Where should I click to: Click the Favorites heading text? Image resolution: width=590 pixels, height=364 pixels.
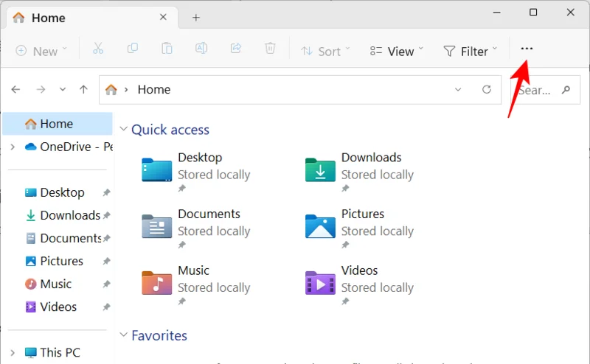[159, 335]
